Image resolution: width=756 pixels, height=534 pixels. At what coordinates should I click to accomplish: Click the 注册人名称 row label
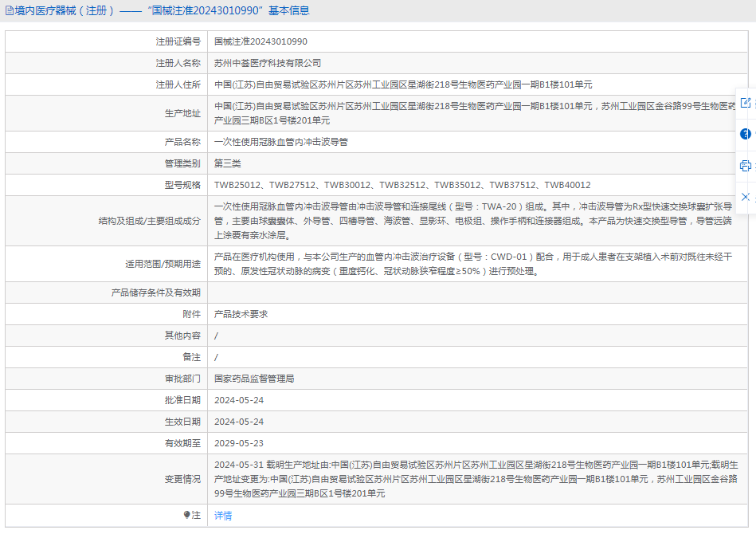coord(178,63)
